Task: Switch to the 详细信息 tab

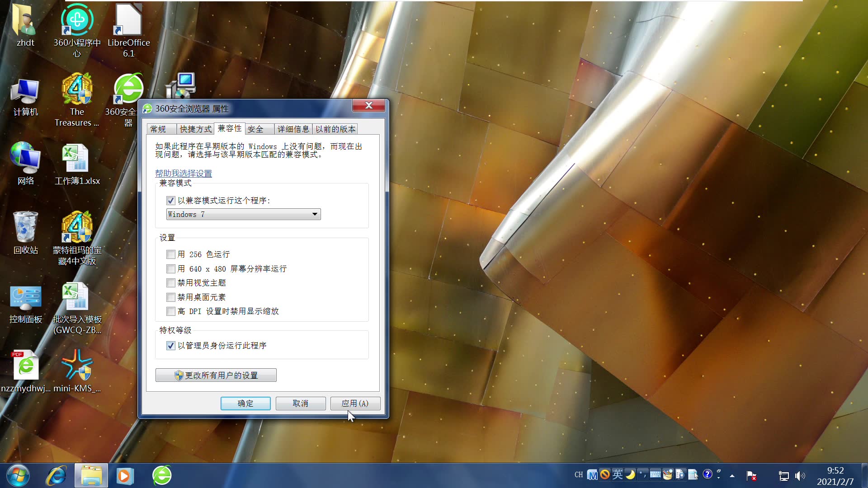Action: (293, 129)
